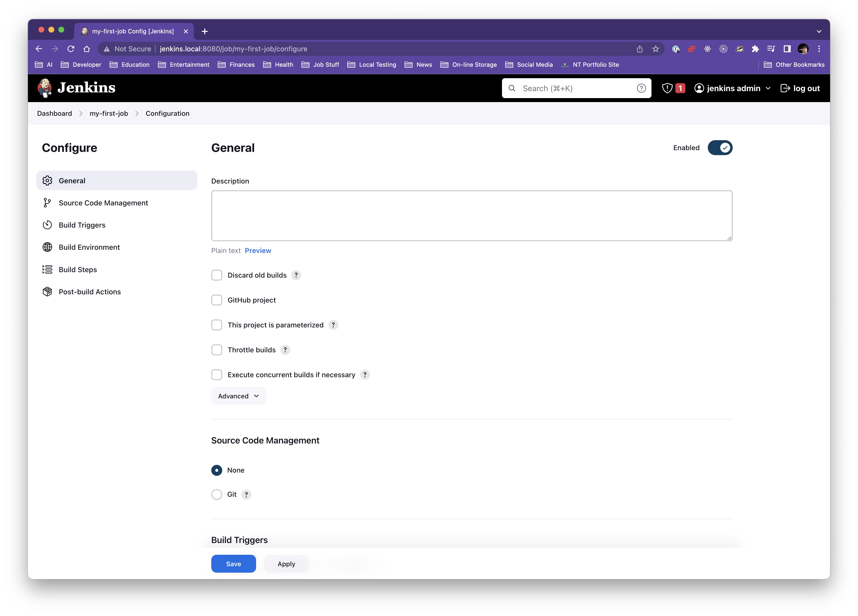Select the Git radio button
The height and width of the screenshot is (616, 858).
click(x=217, y=494)
